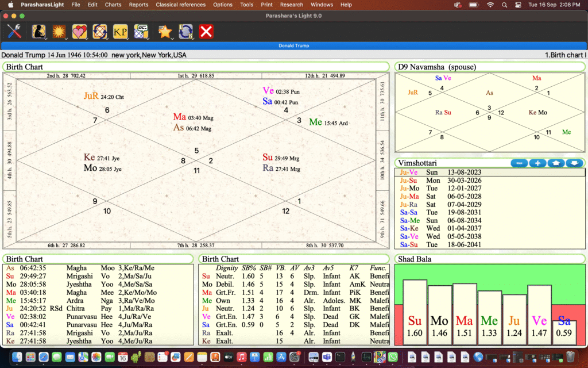Click the D9 Navamsha (spouse) panel header

tap(489, 67)
